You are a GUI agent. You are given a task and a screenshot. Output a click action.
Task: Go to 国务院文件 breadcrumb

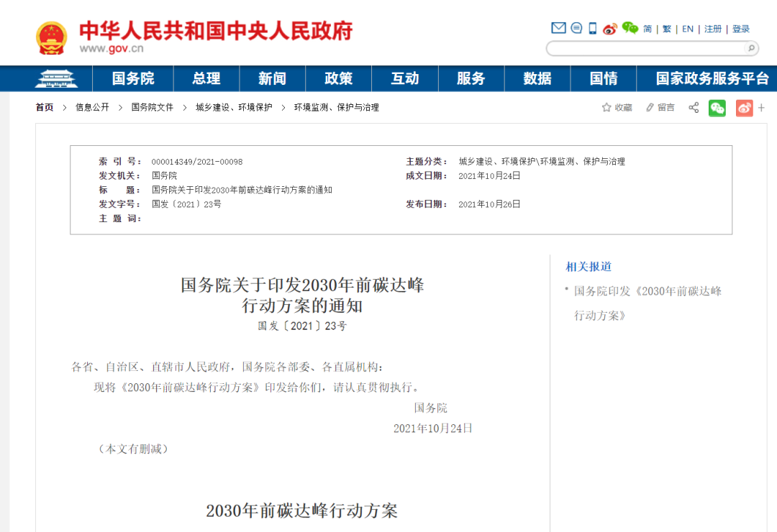152,108
